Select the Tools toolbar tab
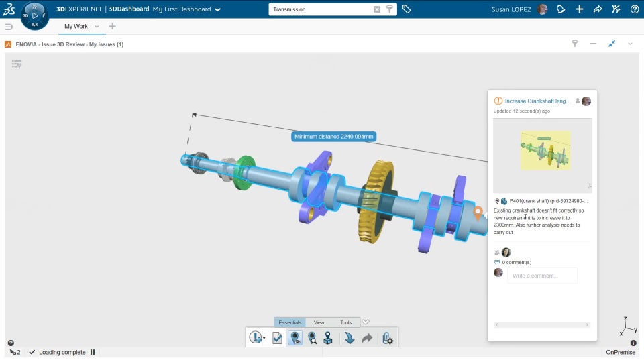 (346, 322)
